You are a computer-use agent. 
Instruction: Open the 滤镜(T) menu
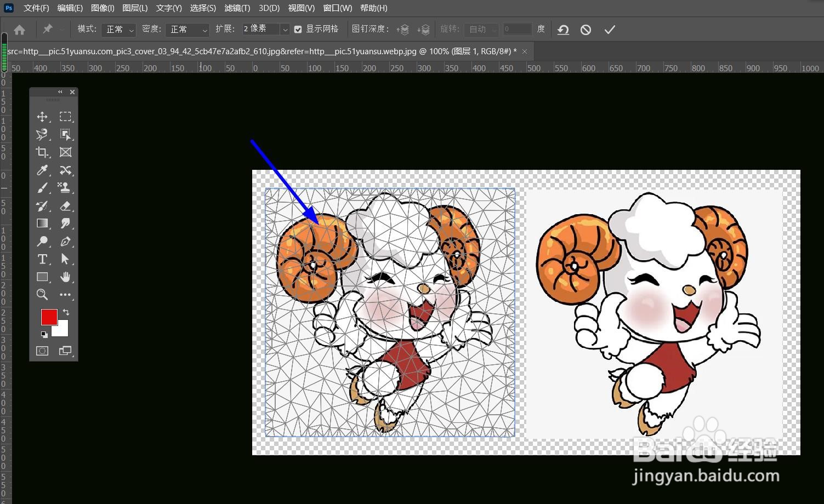point(237,8)
